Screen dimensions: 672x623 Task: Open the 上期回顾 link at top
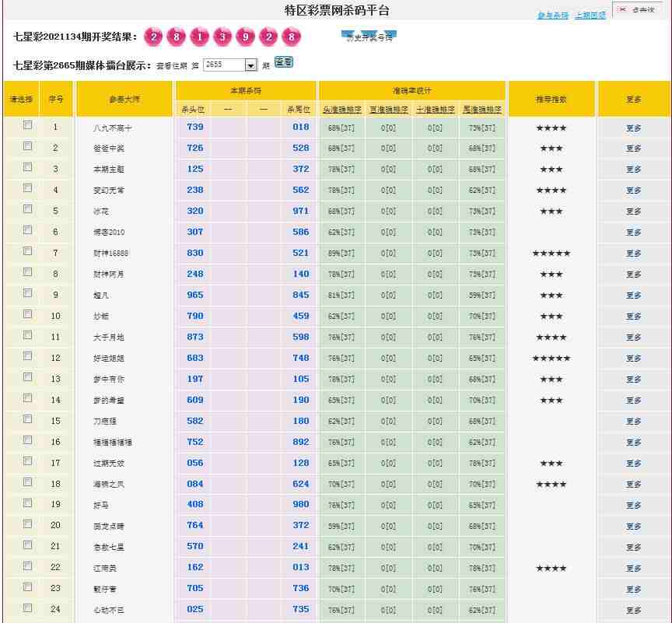coord(590,16)
